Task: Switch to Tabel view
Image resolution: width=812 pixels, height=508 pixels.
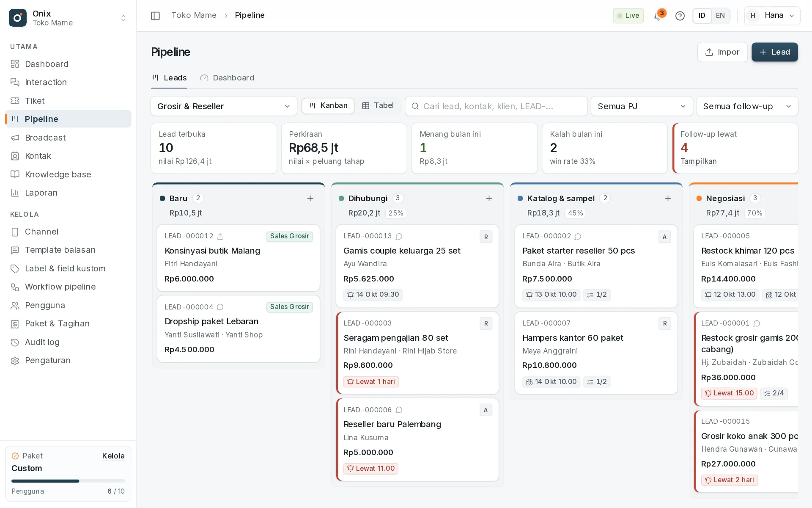Action: click(x=378, y=105)
